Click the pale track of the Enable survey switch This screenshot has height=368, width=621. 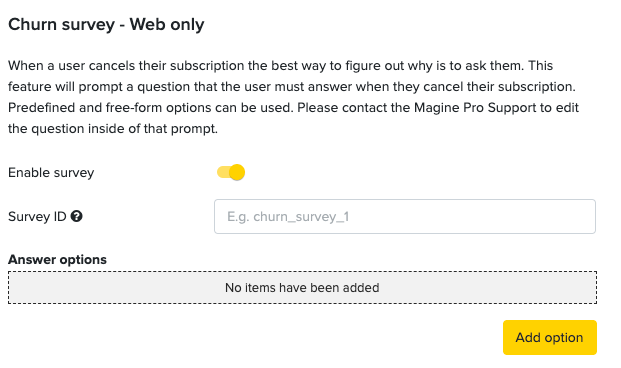click(x=223, y=172)
